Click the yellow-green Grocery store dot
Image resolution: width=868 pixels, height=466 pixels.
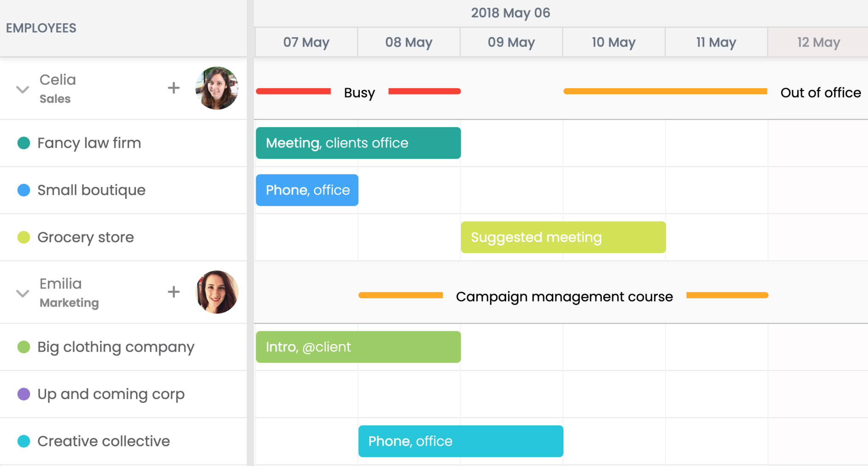click(x=24, y=237)
